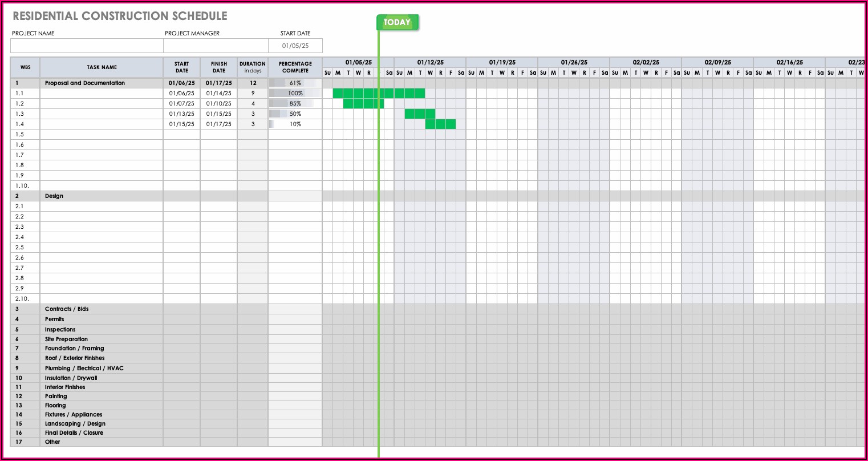Select the project start date cell 01/05/25
The height and width of the screenshot is (461, 868).
point(295,46)
